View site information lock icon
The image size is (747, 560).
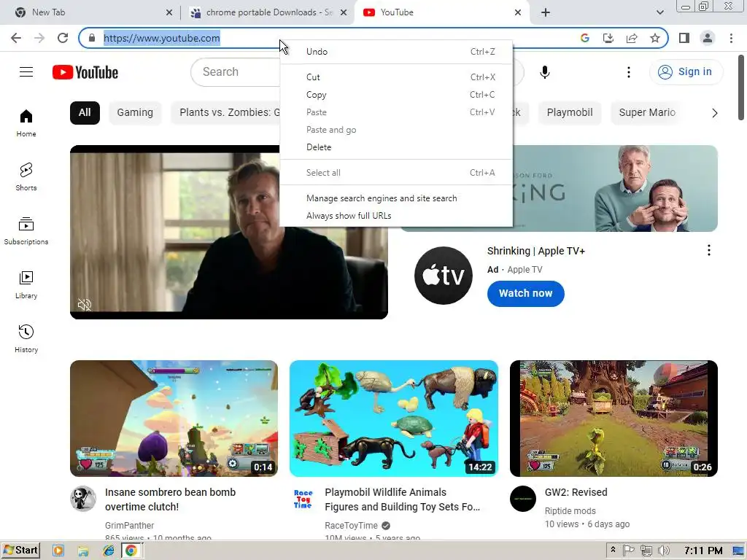[92, 38]
